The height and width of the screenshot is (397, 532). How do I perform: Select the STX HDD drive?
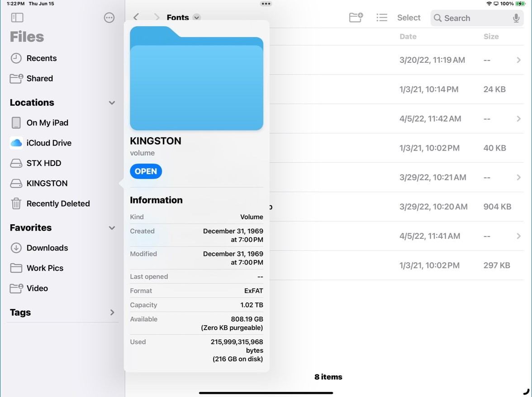[62, 163]
